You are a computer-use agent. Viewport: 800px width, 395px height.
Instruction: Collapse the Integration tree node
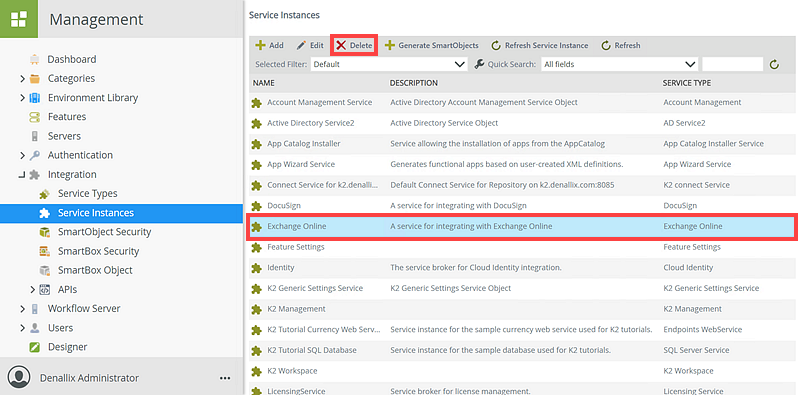coord(21,175)
